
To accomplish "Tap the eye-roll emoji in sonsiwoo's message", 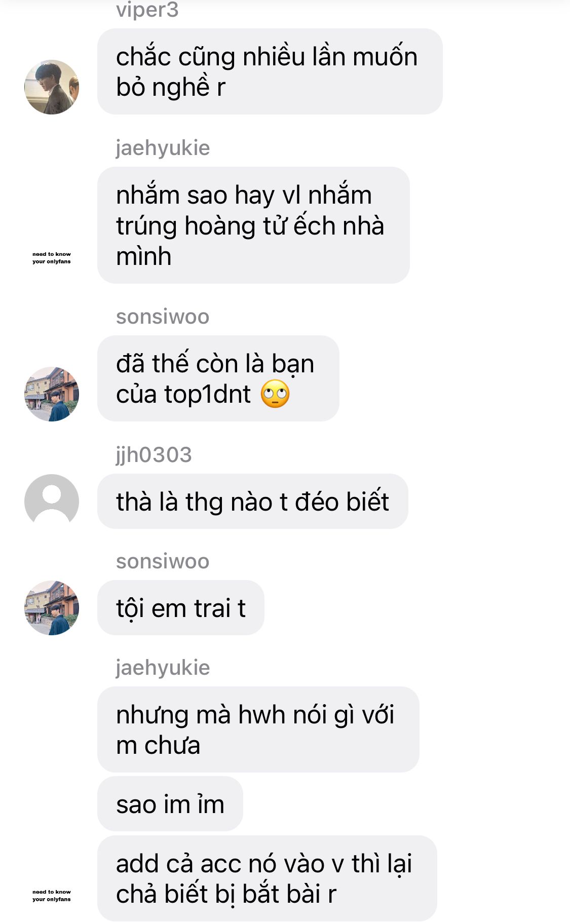I will point(275,394).
